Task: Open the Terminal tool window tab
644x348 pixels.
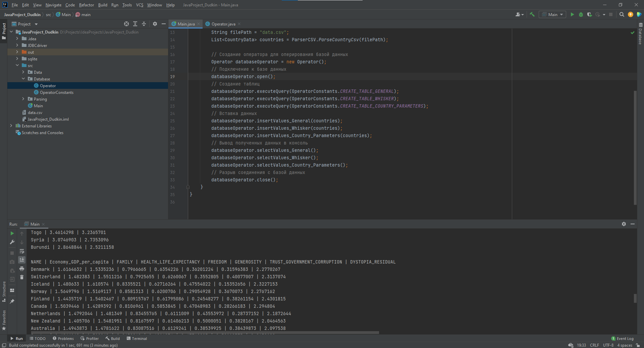Action: tap(137, 339)
